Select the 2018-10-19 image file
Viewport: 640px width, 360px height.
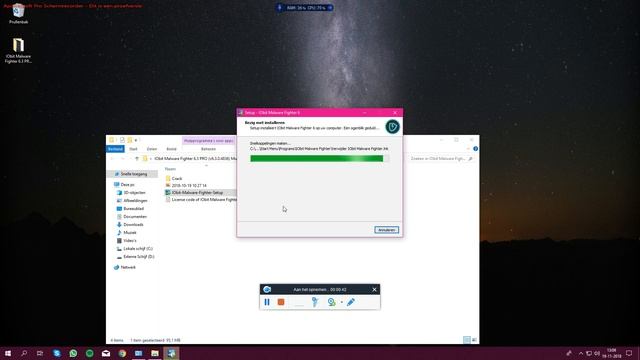pos(189,185)
